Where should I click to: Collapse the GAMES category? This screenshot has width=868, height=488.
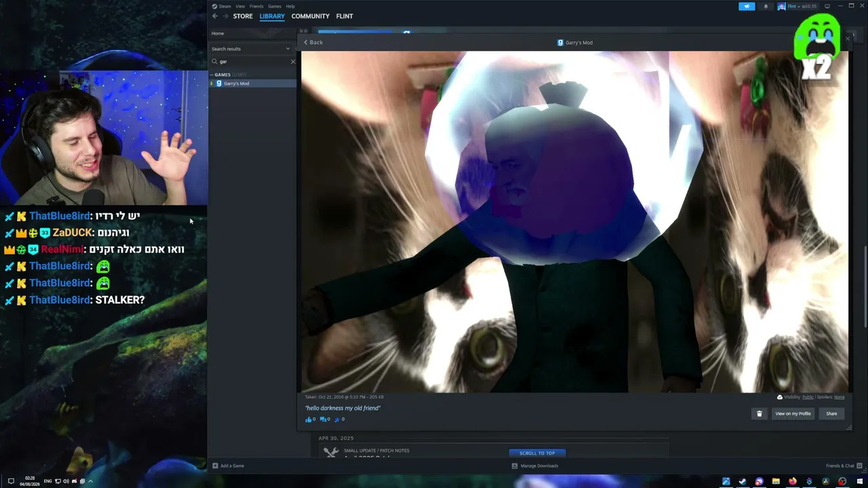[x=221, y=75]
